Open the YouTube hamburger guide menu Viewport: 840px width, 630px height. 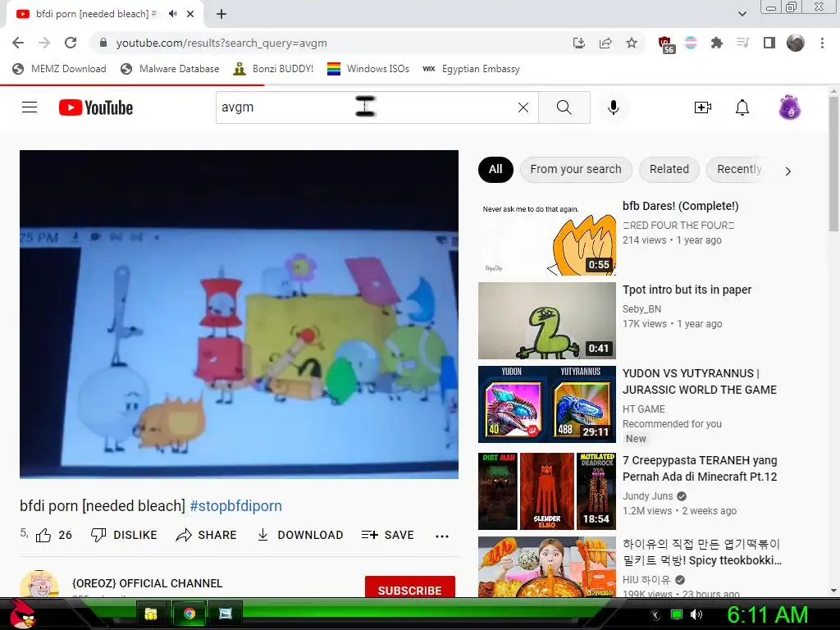click(x=30, y=107)
